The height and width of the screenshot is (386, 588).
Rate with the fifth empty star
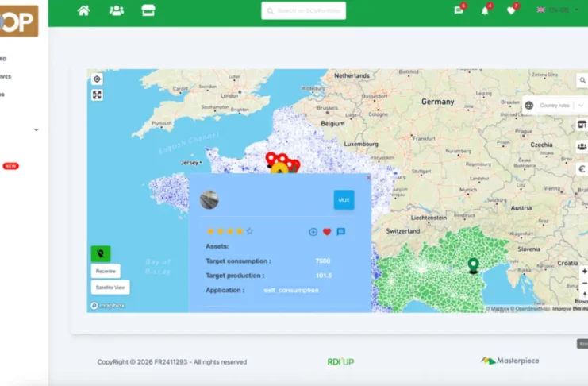[x=250, y=231]
